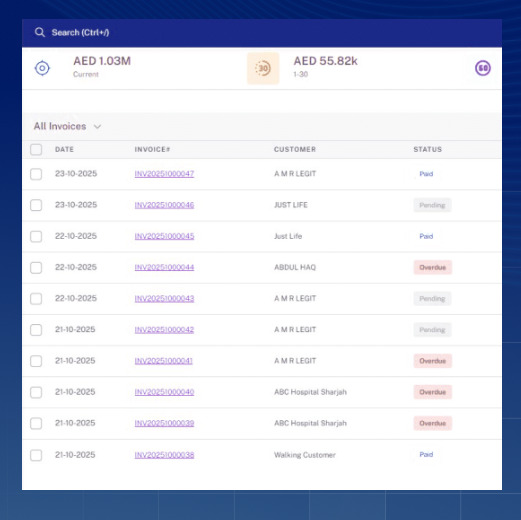Click the AED 55.82k 1-30 summary

[325, 66]
